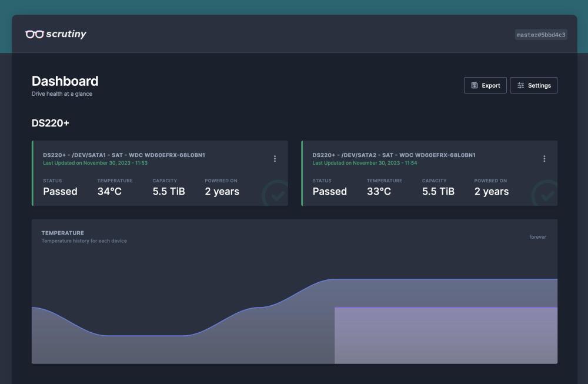Open the DS220+ /DEV/SATA2 drive title
The image size is (588, 384).
(x=393, y=155)
